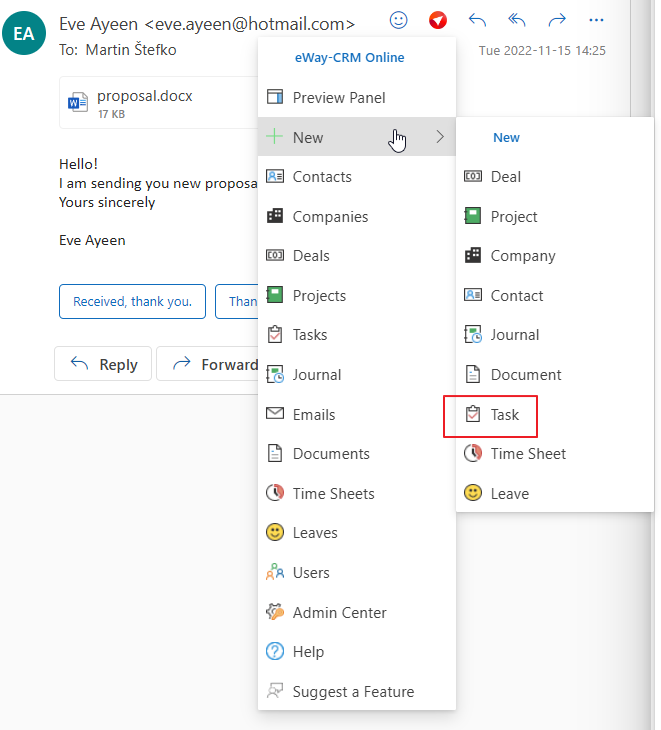This screenshot has width=661, height=730.
Task: Open the red eWay-CRM add-in icon
Action: tap(438, 20)
